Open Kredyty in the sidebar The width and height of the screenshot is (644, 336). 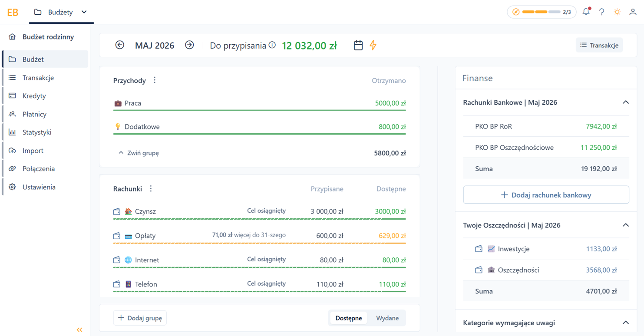pyautogui.click(x=45, y=96)
